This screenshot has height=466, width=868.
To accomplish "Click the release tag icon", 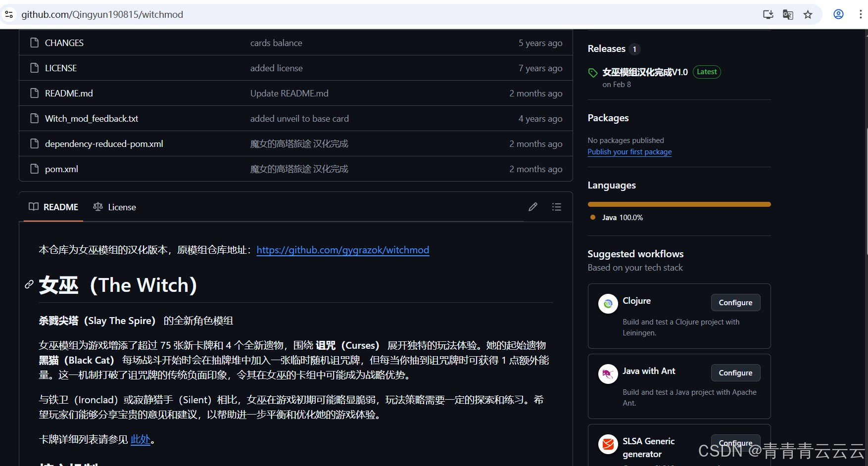I will 593,73.
